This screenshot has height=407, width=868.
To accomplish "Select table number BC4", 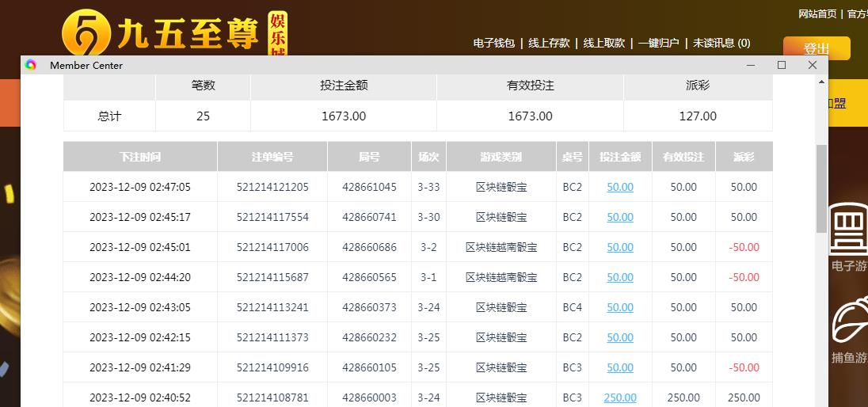I will point(573,307).
